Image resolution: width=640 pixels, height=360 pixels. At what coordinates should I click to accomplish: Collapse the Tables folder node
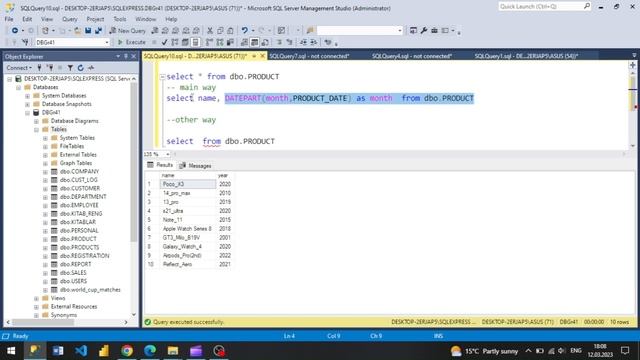[36, 130]
